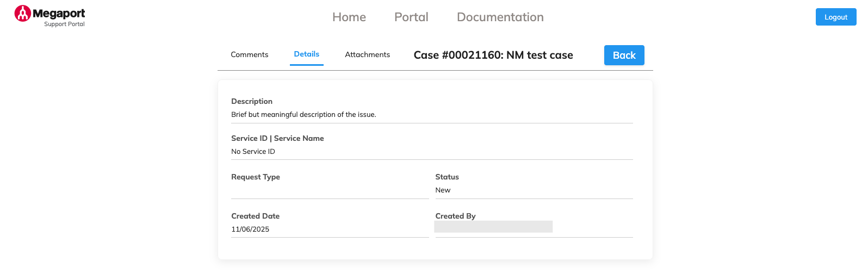Click the 'Support Portal' subtitle text

pyautogui.click(x=64, y=24)
